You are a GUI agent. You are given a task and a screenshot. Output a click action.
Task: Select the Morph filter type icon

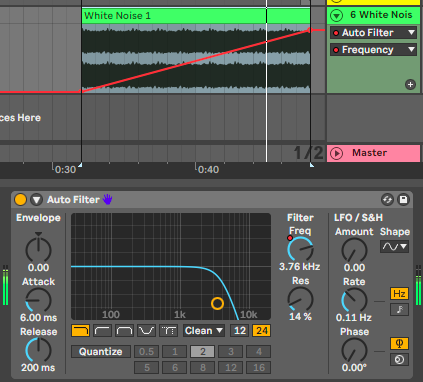point(168,331)
